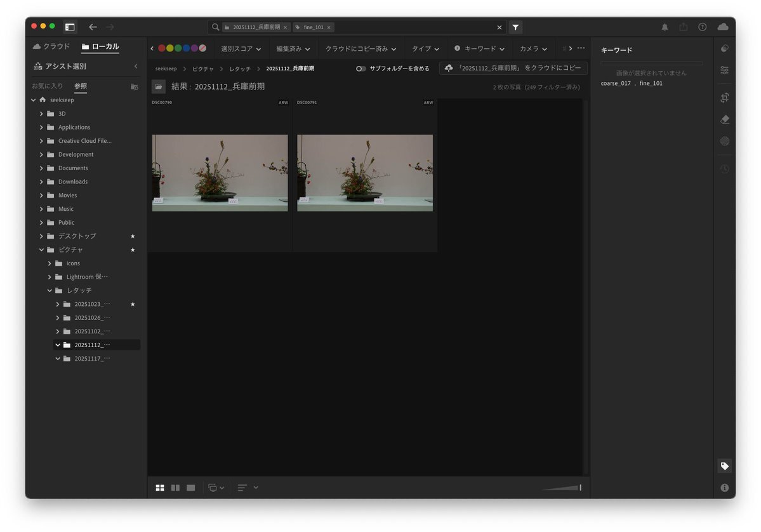This screenshot has height=532, width=761.
Task: Open the notifications bell
Action: [x=665, y=27]
